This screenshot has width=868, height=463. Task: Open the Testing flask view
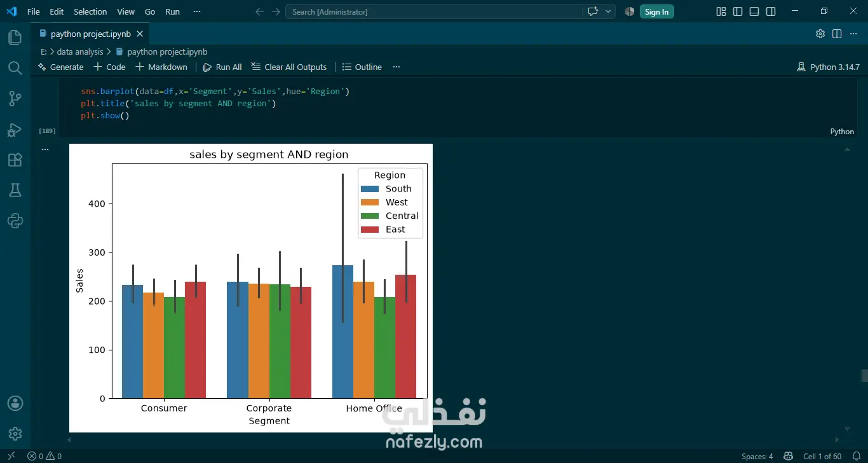[15, 190]
